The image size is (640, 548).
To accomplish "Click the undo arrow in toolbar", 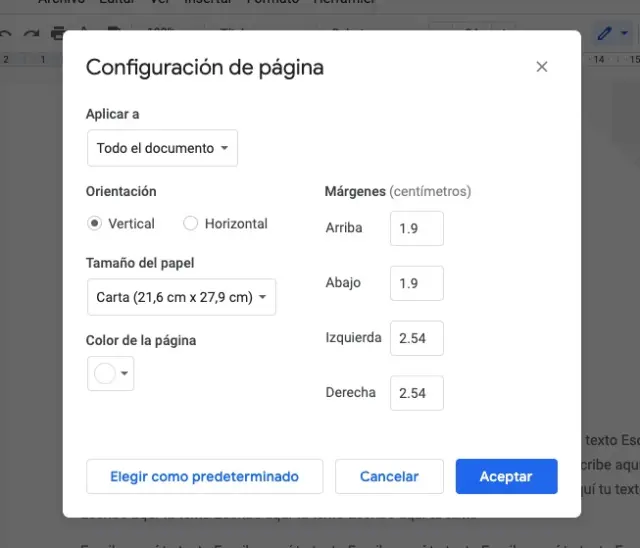I will click(x=7, y=34).
